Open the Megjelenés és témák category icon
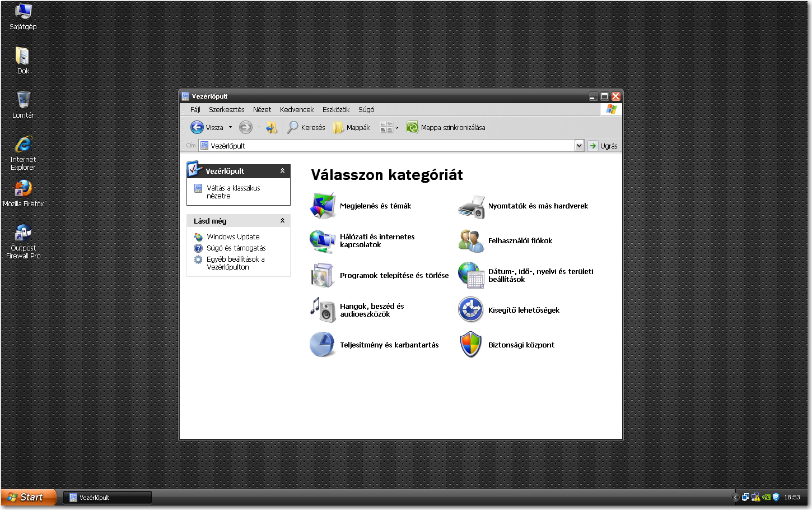The image size is (812, 510). 323,206
